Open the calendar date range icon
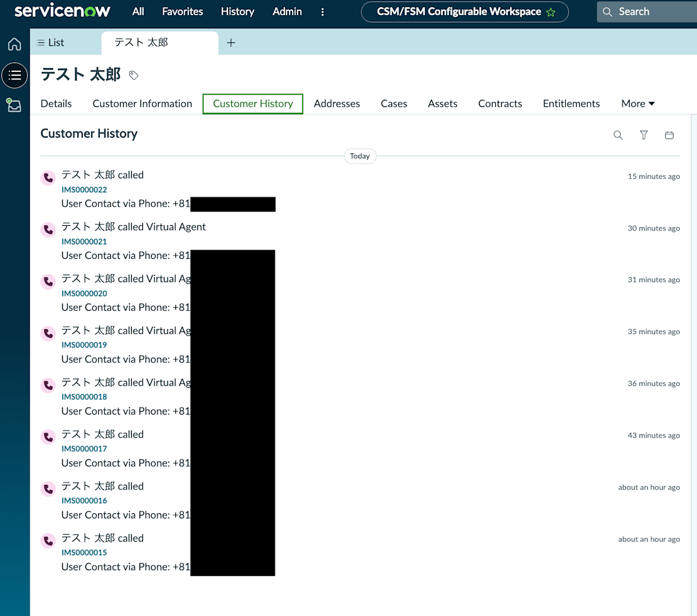 (x=669, y=135)
